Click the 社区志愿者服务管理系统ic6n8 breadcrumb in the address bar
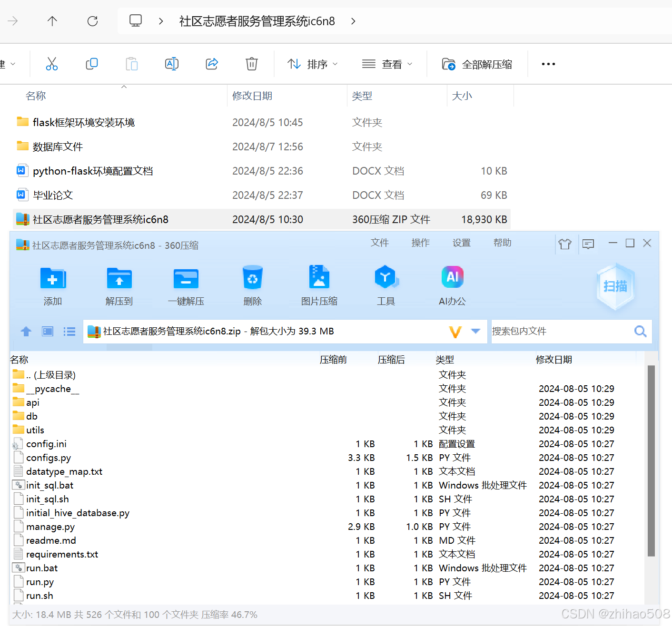 click(x=257, y=21)
